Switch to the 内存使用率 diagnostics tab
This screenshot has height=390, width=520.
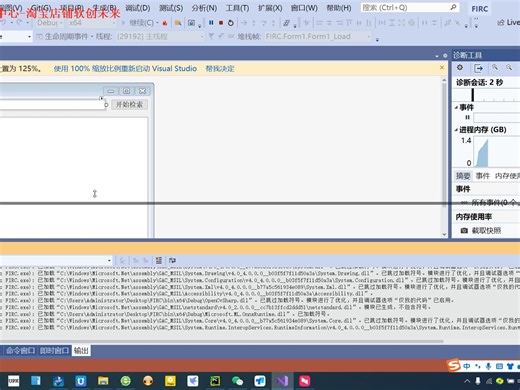pyautogui.click(x=507, y=175)
